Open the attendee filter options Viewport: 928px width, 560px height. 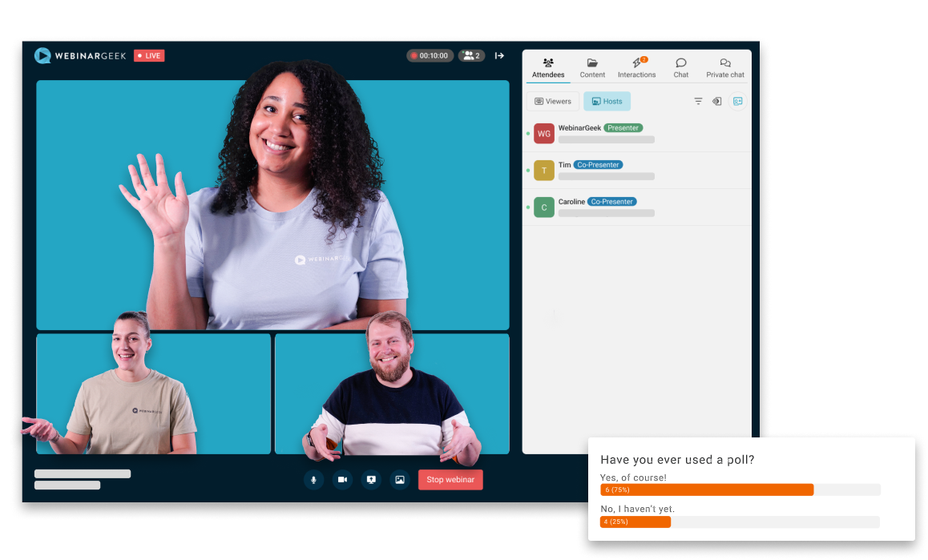(698, 102)
